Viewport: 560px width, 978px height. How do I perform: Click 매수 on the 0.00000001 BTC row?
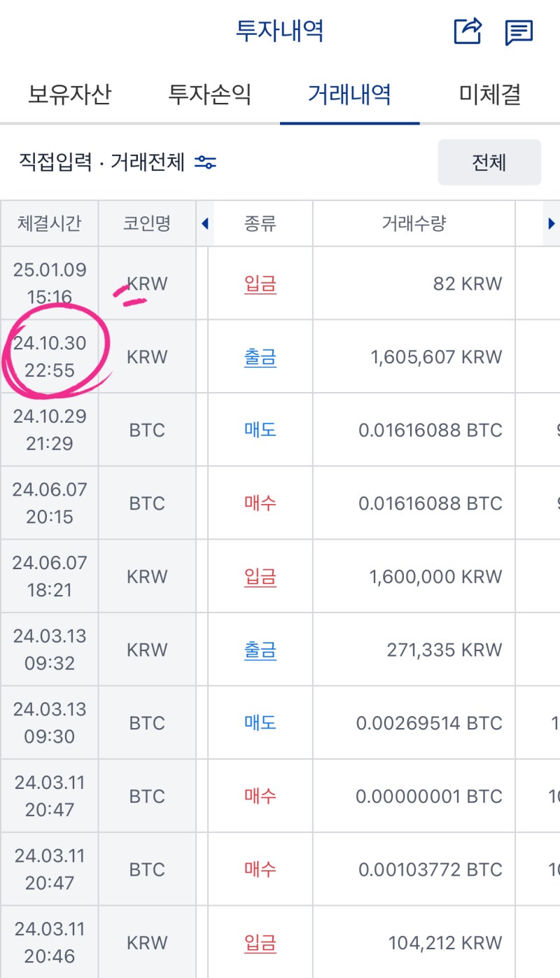[x=260, y=795]
